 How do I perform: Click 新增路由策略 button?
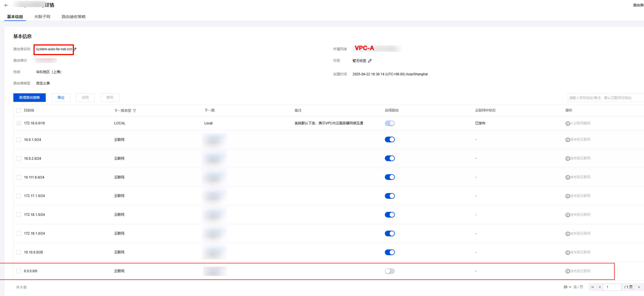29,97
